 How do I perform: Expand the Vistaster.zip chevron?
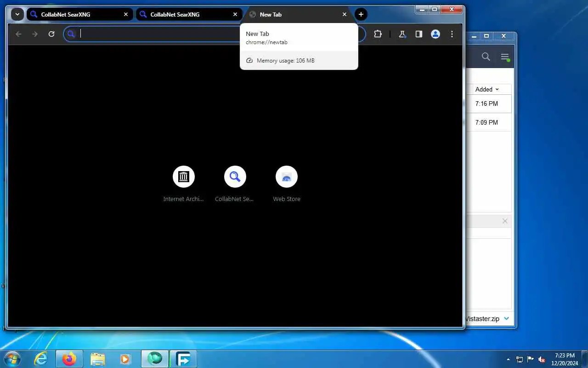coord(506,318)
